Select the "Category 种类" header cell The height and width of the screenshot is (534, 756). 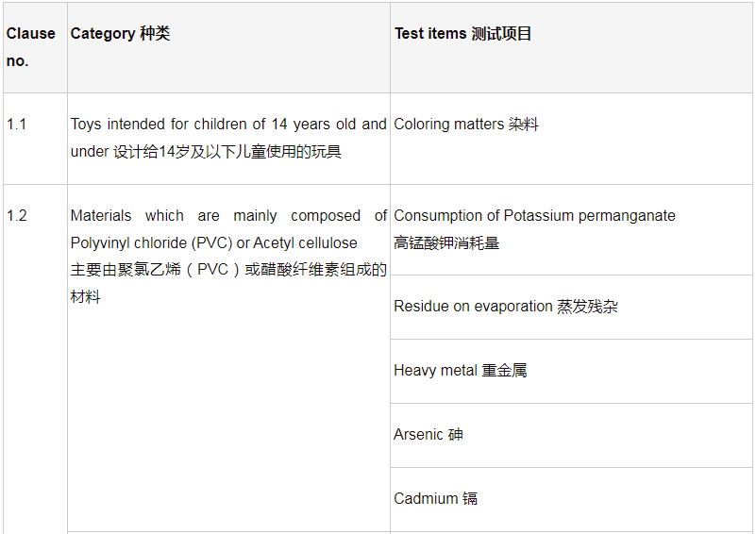120,34
